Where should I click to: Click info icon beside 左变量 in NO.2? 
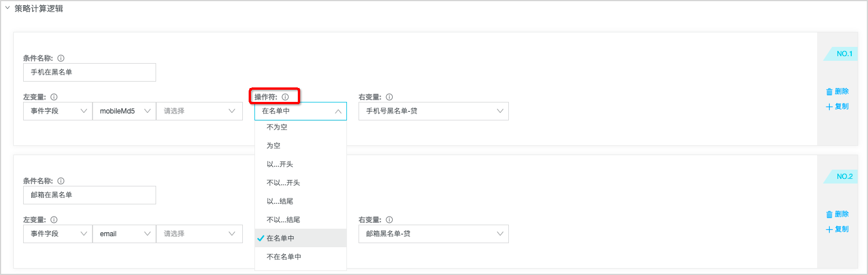point(54,220)
